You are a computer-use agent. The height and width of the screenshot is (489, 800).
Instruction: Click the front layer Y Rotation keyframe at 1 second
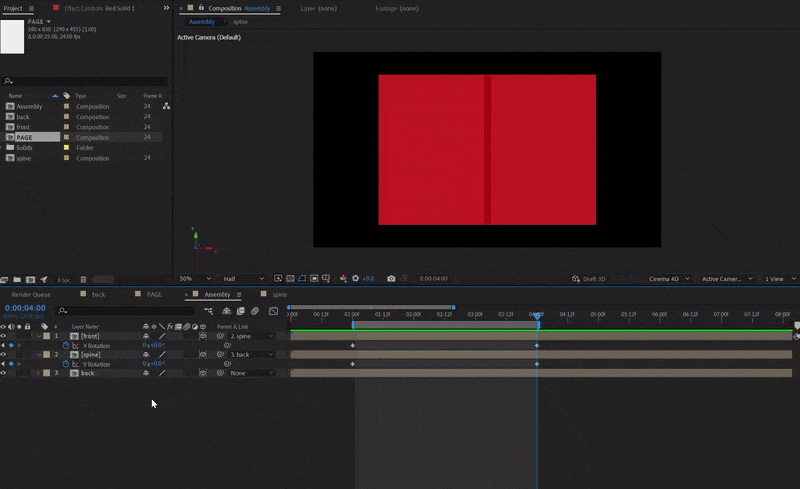coord(353,346)
